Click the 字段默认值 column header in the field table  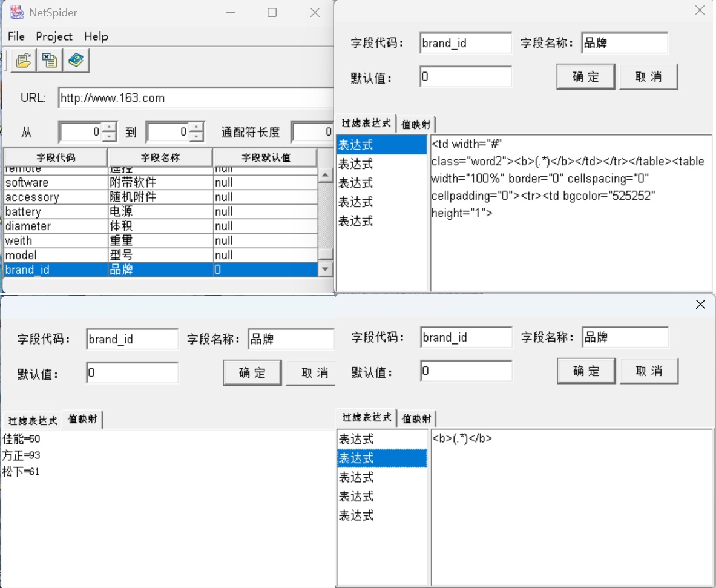265,157
